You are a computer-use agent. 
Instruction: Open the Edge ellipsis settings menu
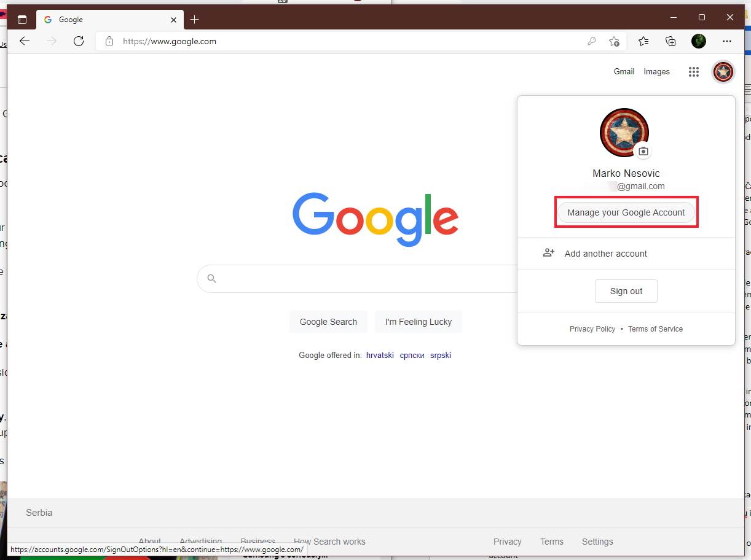(727, 41)
